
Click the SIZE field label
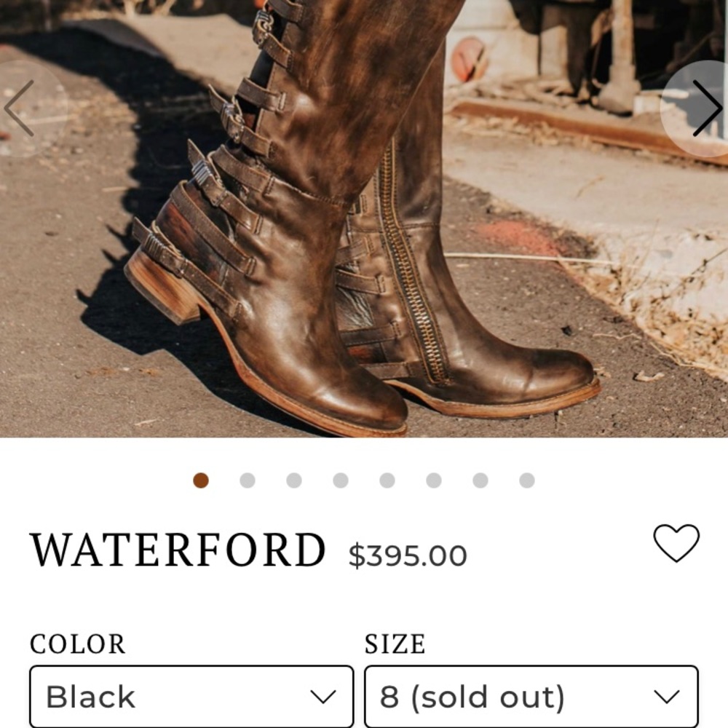click(395, 644)
